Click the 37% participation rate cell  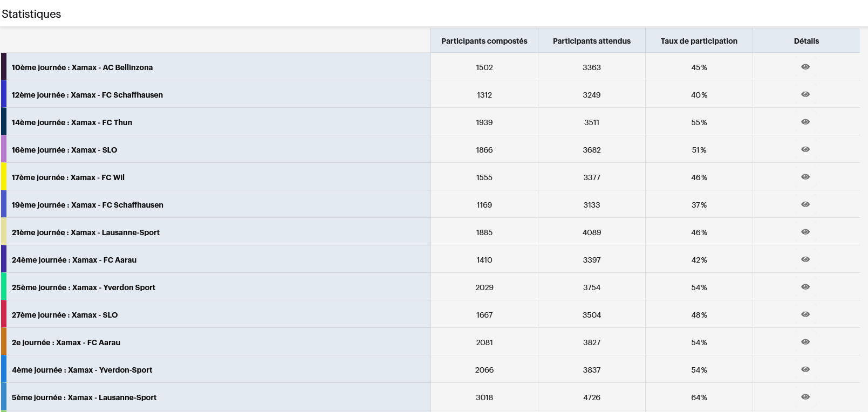tap(699, 205)
